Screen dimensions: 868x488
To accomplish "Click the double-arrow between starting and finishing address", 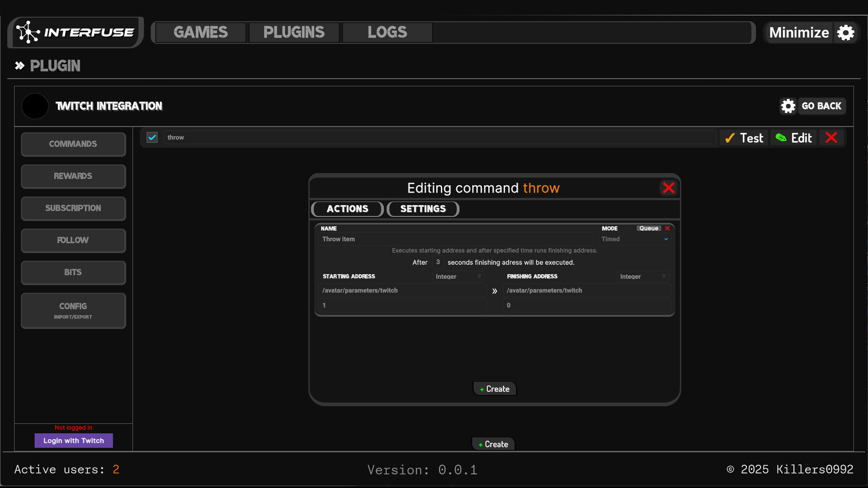I will tap(494, 291).
